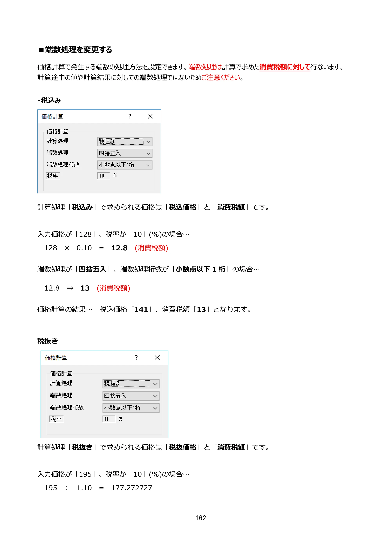
Task: Open the 計算処理 dropdown showing 税抜き
Action: pyautogui.click(x=131, y=384)
